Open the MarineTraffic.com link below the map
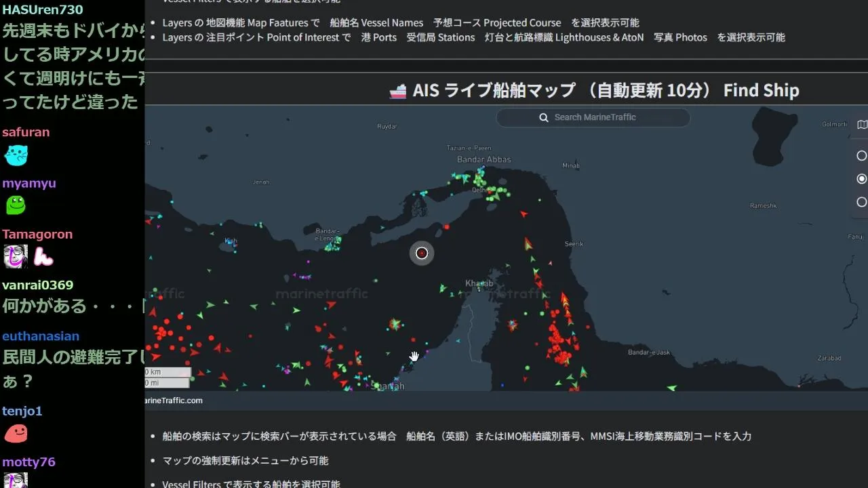Viewport: 868px width, 488px height. click(x=174, y=401)
